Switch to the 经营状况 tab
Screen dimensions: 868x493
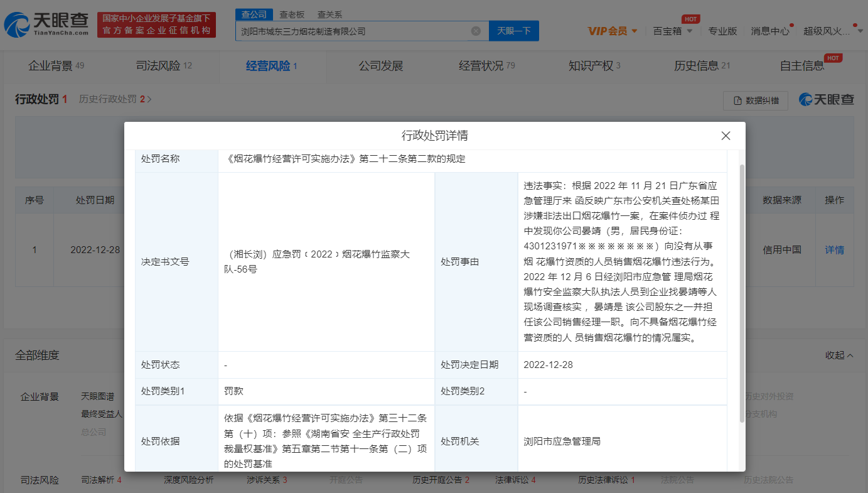pyautogui.click(x=487, y=66)
